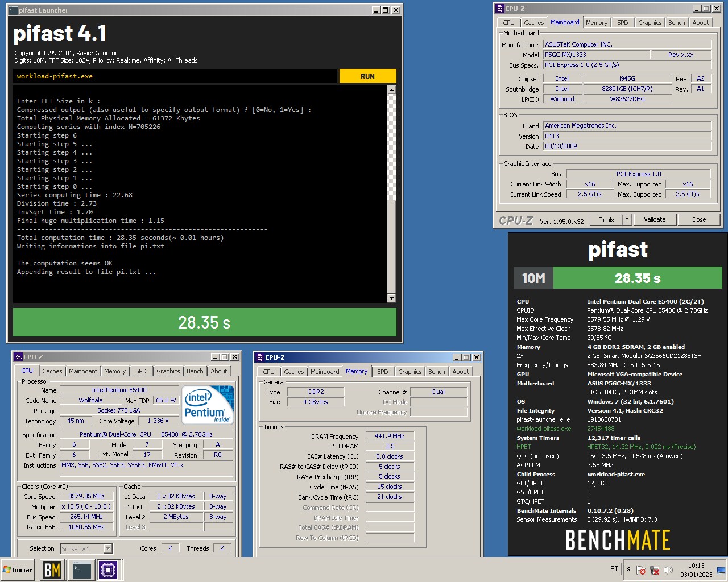Click the FSB:DRAM ratio value 3:5
This screenshot has width=728, height=582.
(x=390, y=446)
